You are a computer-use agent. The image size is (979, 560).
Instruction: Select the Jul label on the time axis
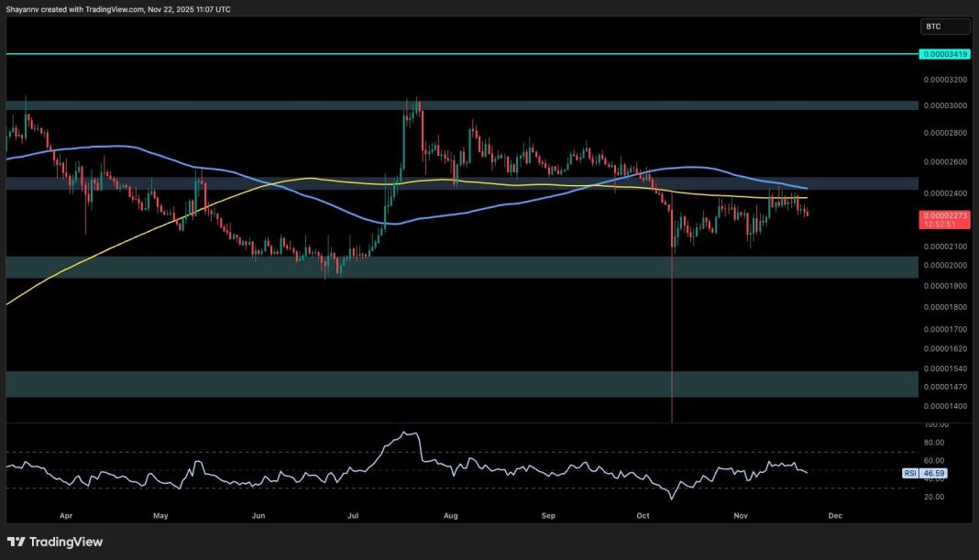353,515
